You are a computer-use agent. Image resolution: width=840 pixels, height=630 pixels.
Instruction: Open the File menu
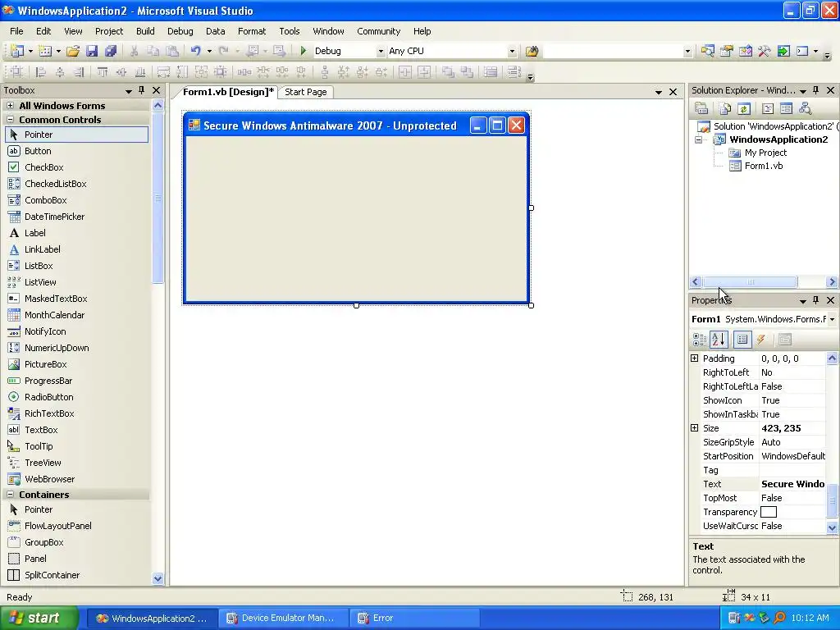tap(16, 31)
